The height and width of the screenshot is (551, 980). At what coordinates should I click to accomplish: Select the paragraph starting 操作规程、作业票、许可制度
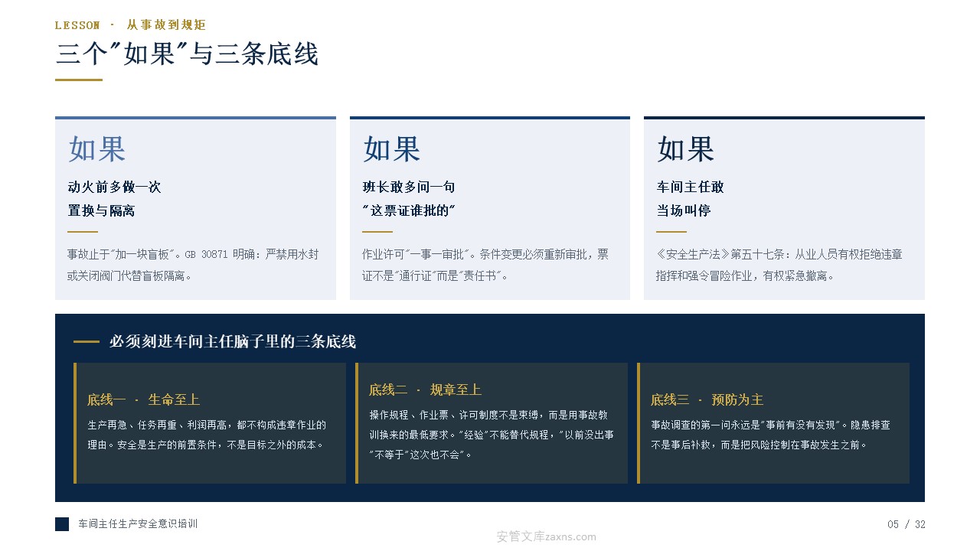point(492,435)
